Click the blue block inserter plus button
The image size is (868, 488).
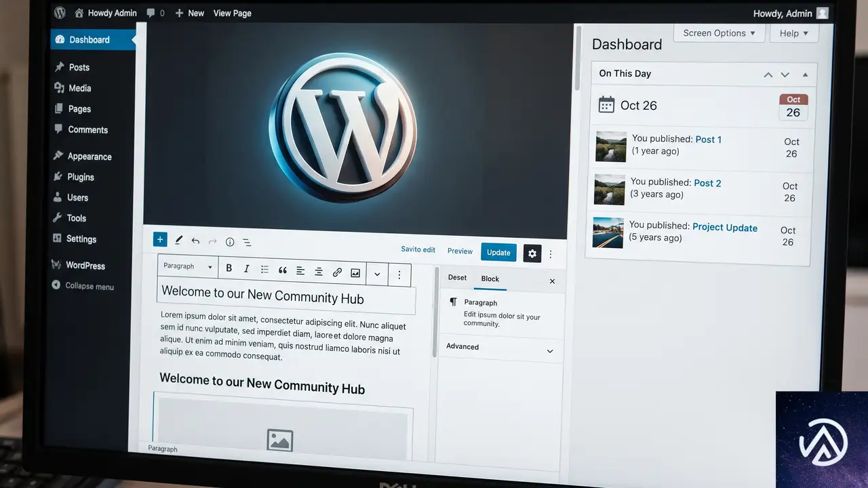coord(160,239)
